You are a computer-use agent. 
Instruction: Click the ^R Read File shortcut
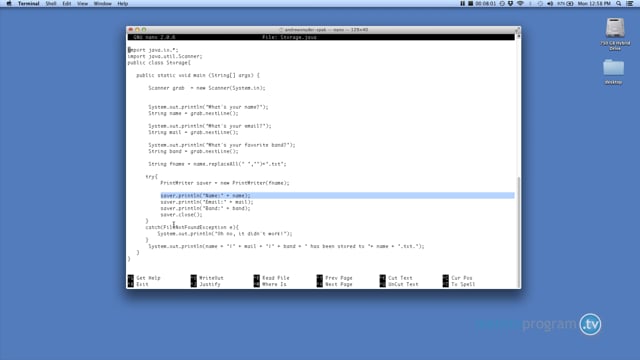coord(271,278)
